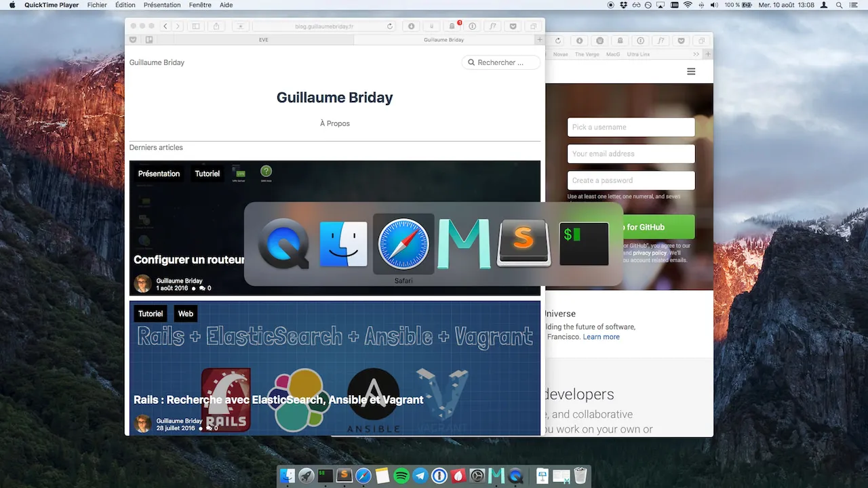Open Notes from the Dock
The height and width of the screenshot is (488, 868).
(382, 476)
